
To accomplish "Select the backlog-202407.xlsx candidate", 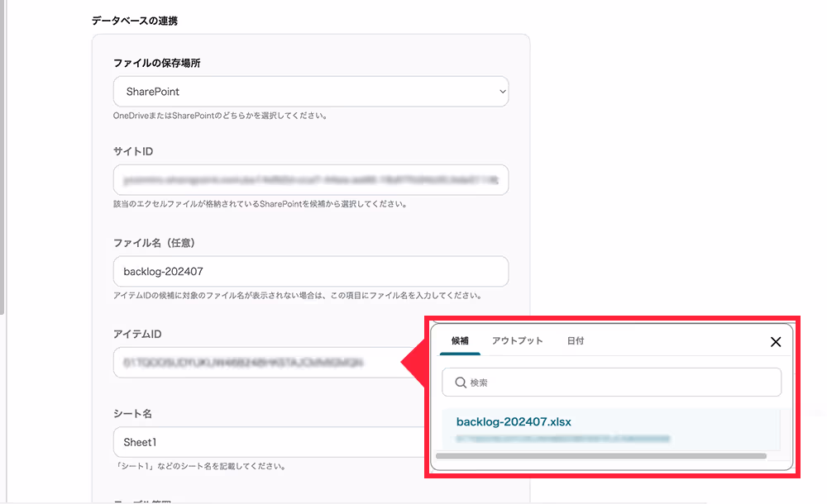I will 610,429.
